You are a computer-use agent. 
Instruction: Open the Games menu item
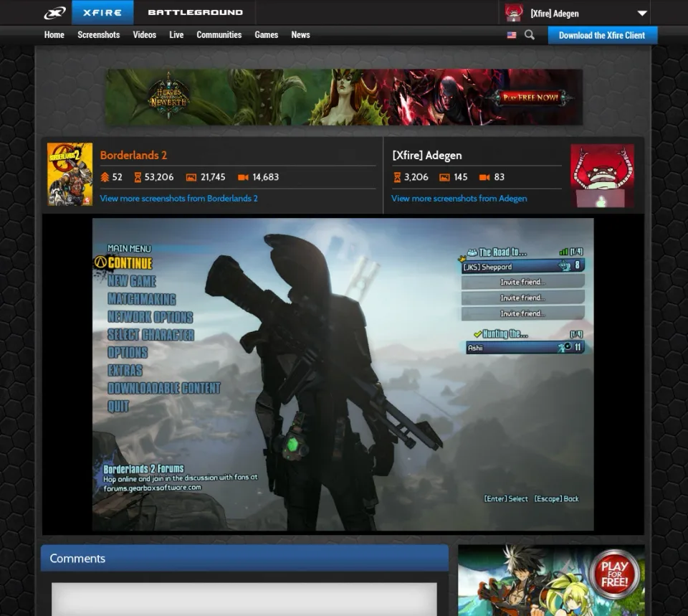click(x=267, y=34)
